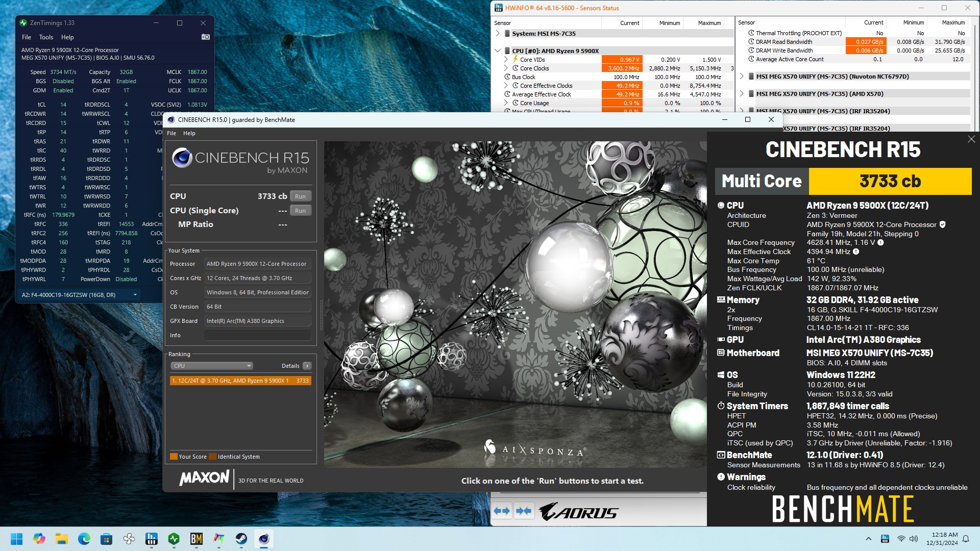Open Microsoft Edge from the taskbar

(84, 539)
